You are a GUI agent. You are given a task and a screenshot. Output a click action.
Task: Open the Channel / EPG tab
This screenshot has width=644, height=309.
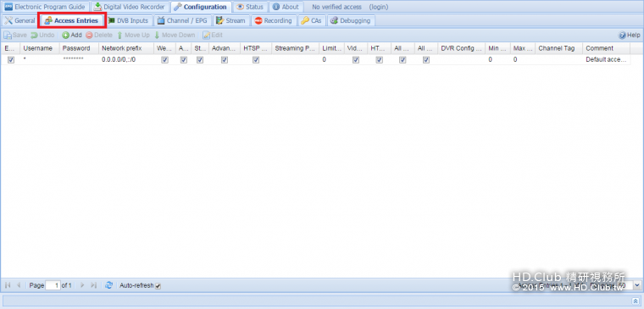[182, 20]
